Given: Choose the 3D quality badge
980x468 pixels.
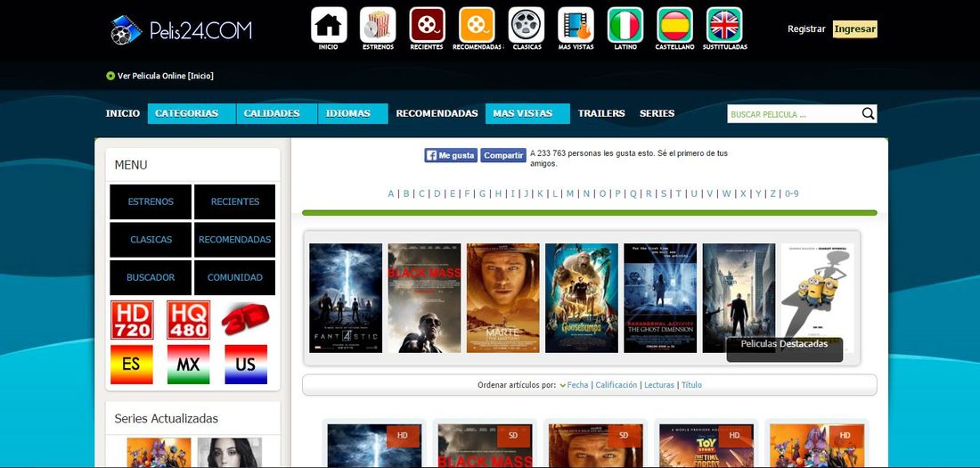Looking at the screenshot, I should click(x=246, y=318).
